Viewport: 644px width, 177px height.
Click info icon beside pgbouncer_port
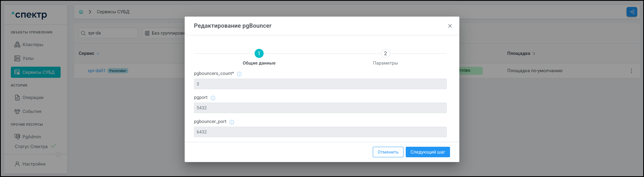point(232,122)
